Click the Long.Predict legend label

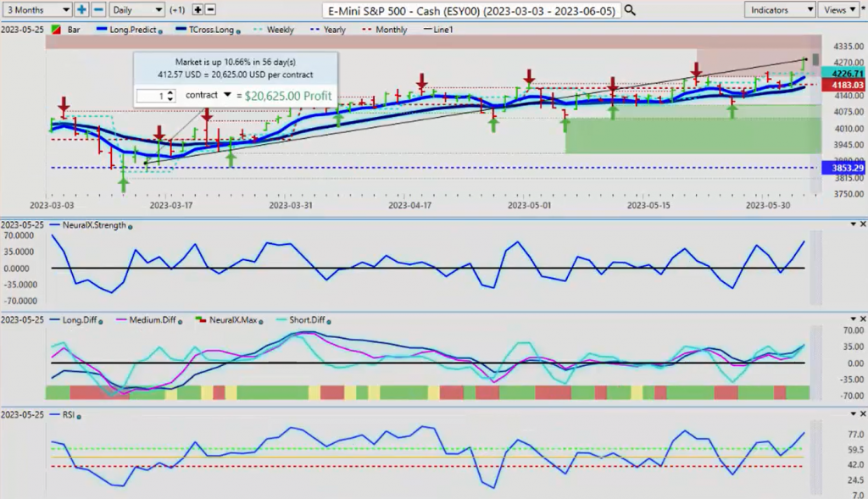pos(133,30)
